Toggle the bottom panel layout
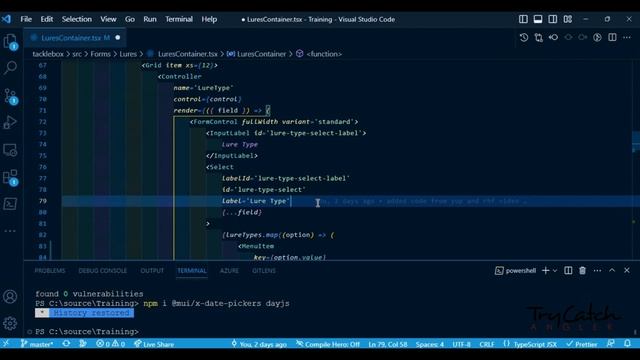 (538, 19)
